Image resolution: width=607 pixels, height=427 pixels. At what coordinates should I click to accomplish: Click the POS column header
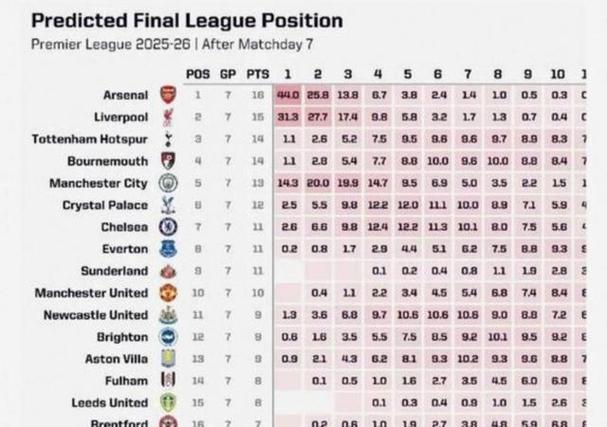[x=199, y=74]
